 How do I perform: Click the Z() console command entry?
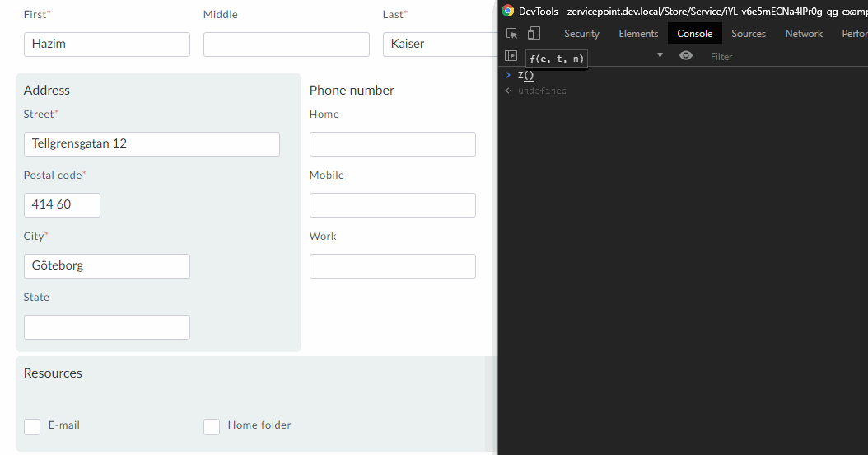click(x=526, y=76)
